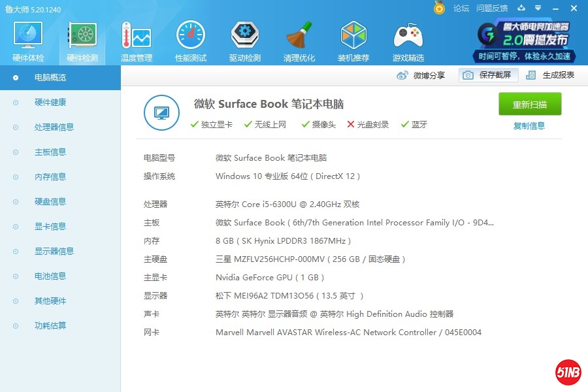The image size is (588, 392).
Task: Click the 复制信息 copy info link
Action: tap(529, 126)
